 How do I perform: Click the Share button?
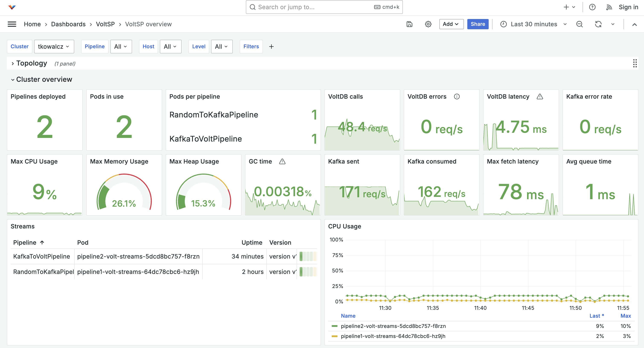[x=478, y=24]
